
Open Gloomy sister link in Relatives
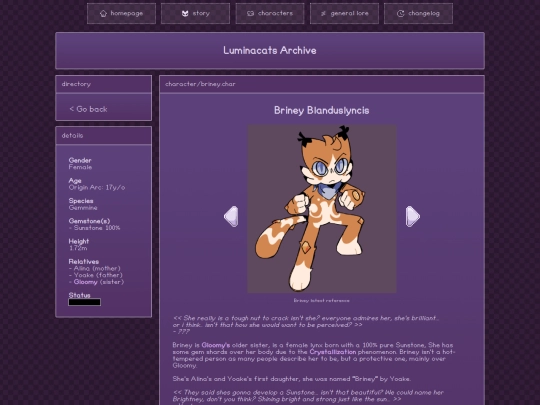(85, 282)
